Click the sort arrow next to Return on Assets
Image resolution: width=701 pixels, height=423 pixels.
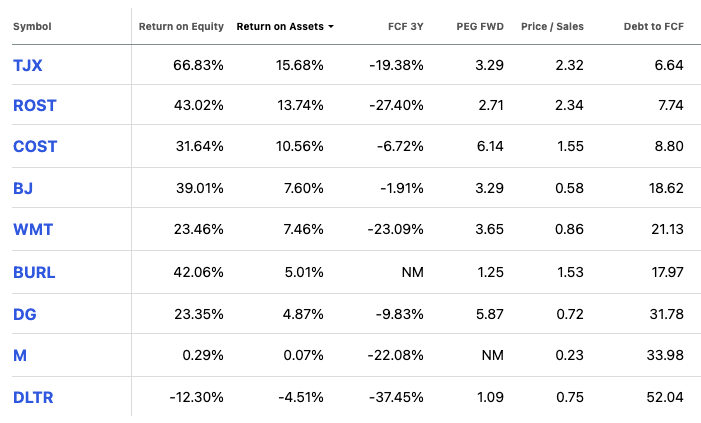[331, 26]
